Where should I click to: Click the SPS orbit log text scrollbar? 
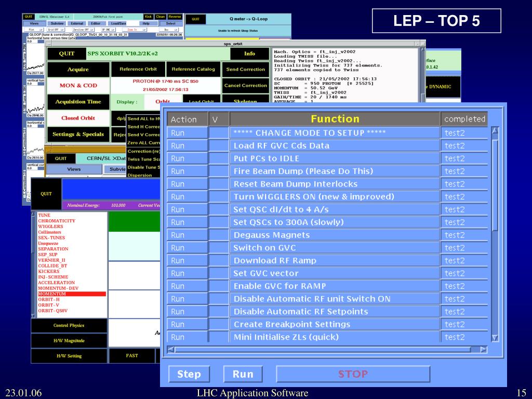(422, 74)
